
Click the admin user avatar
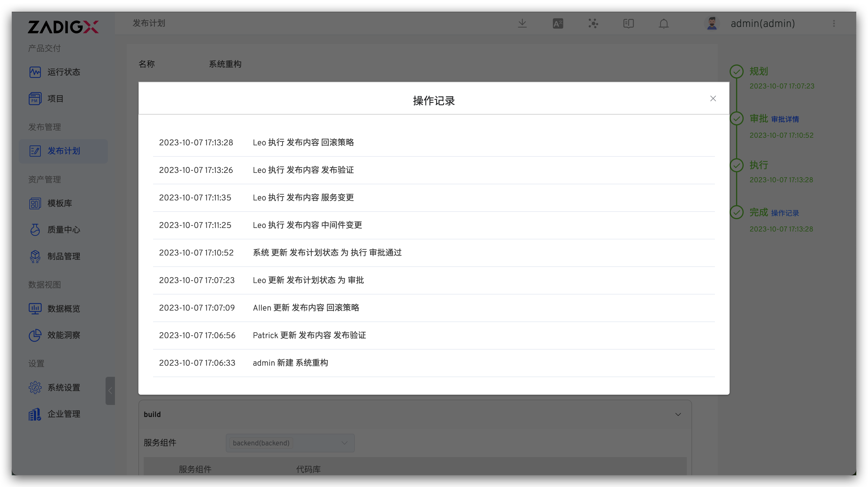pyautogui.click(x=712, y=23)
